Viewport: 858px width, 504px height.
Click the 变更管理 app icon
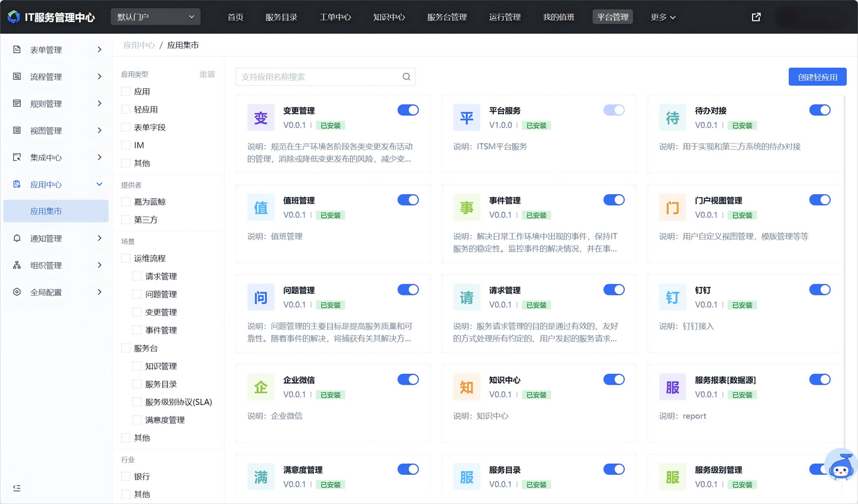point(261,117)
